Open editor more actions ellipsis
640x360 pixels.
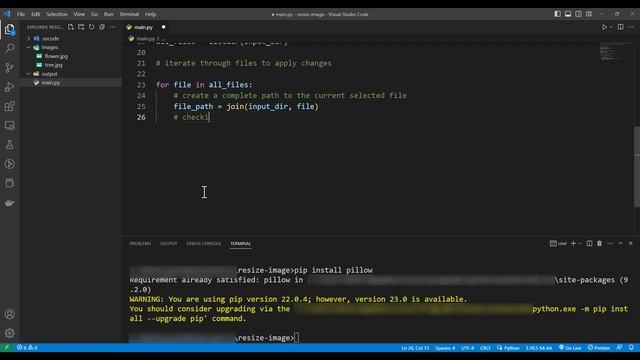tap(631, 27)
